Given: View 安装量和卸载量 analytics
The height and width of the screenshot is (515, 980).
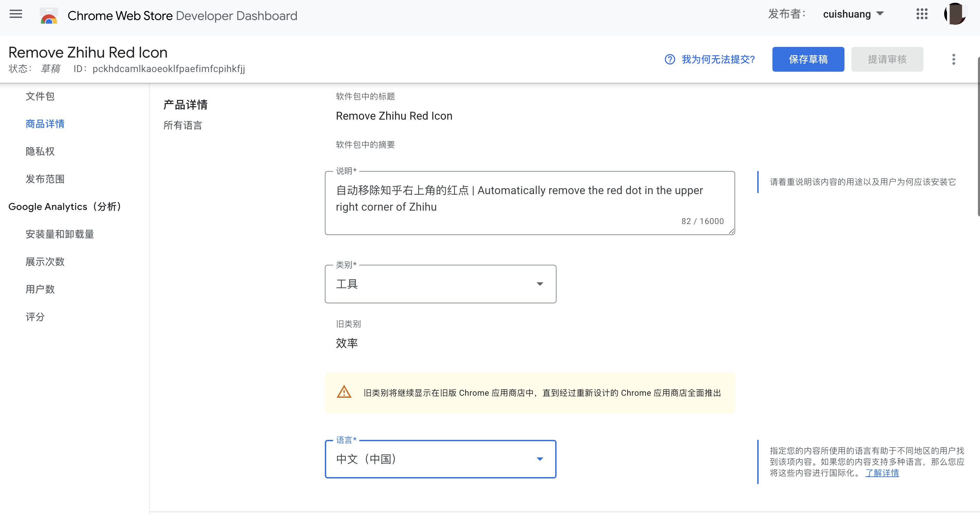Looking at the screenshot, I should pos(60,234).
